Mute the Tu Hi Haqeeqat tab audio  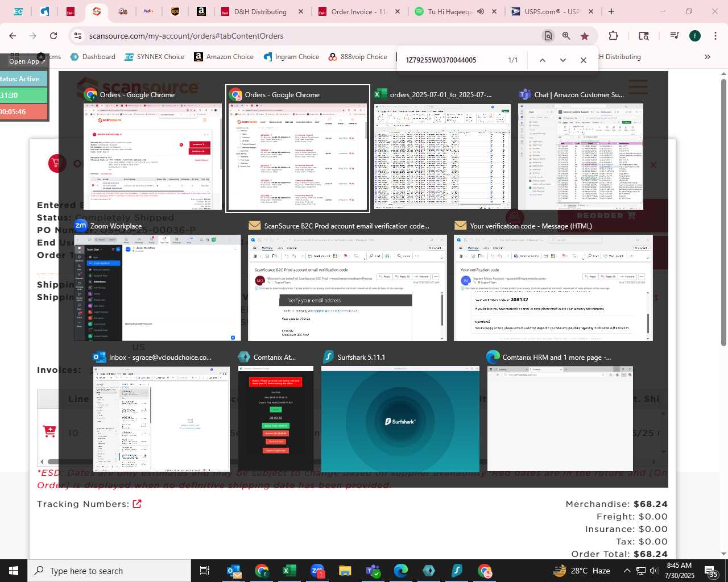pyautogui.click(x=481, y=11)
